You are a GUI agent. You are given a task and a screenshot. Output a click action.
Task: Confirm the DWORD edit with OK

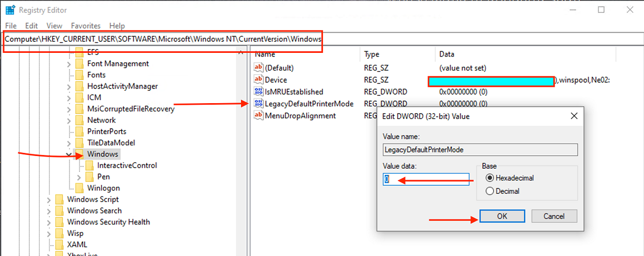click(502, 216)
